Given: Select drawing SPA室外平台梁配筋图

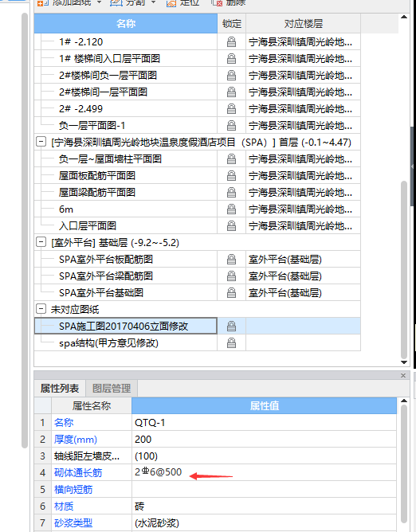Looking at the screenshot, I should [x=106, y=276].
